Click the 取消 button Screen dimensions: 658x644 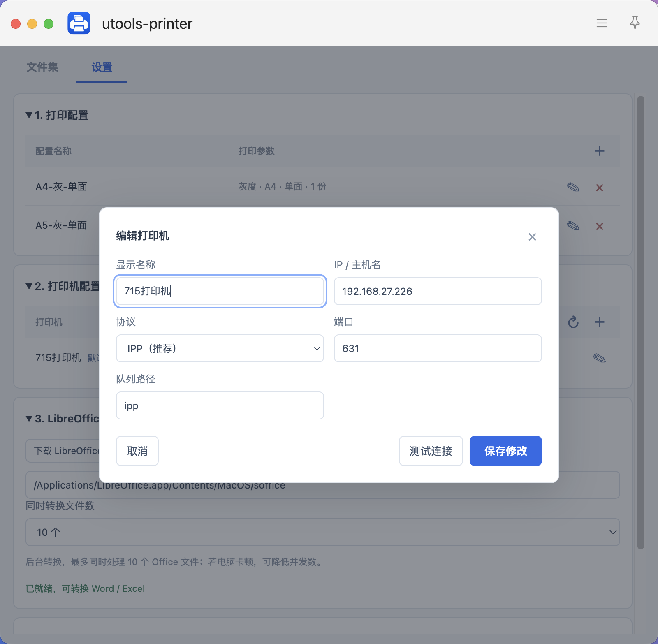coord(137,451)
